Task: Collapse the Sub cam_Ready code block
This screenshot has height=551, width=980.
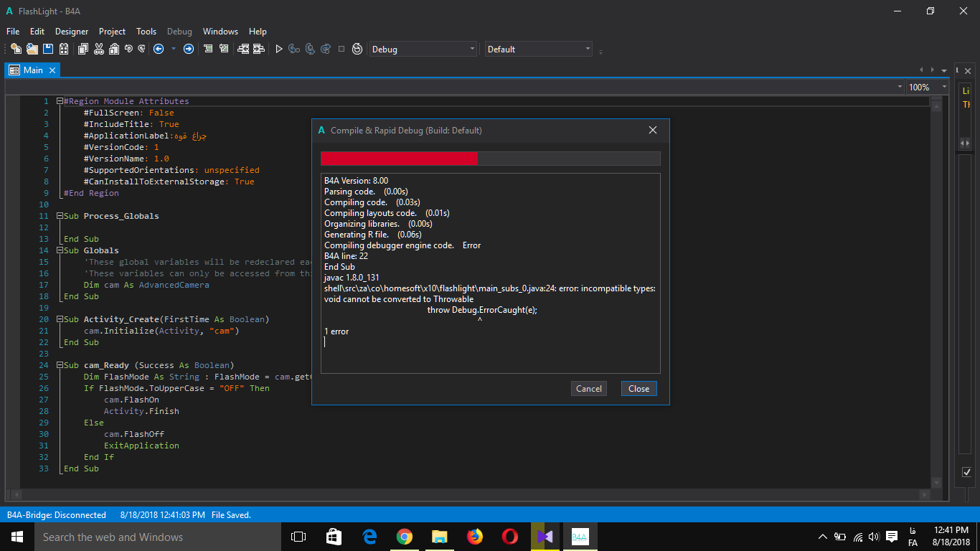Action: 60,365
